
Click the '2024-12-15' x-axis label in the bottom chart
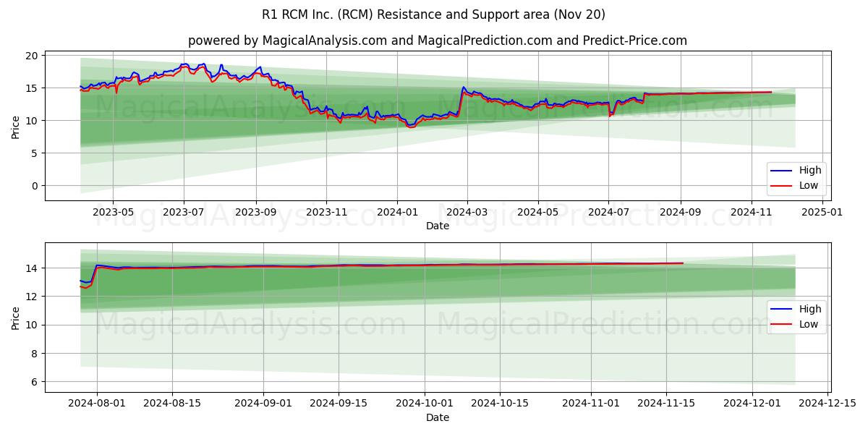pyautogui.click(x=827, y=404)
